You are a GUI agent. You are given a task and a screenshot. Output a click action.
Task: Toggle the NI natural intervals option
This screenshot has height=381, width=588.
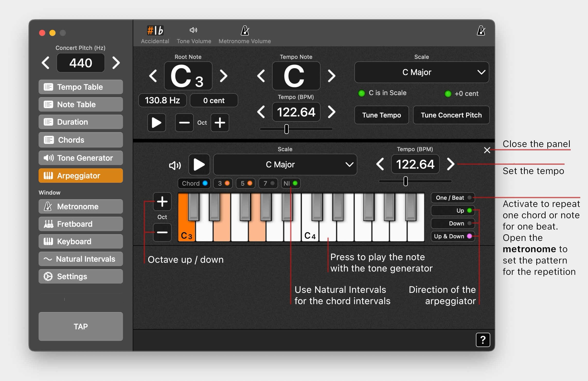291,183
